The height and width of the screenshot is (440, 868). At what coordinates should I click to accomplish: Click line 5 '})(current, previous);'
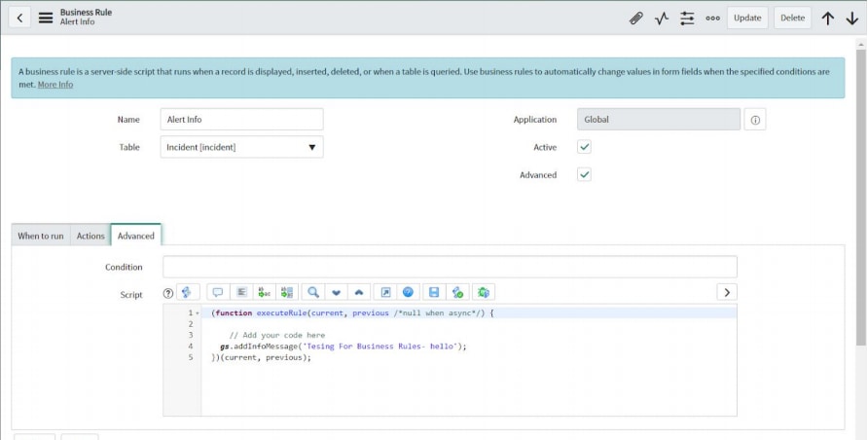[262, 357]
